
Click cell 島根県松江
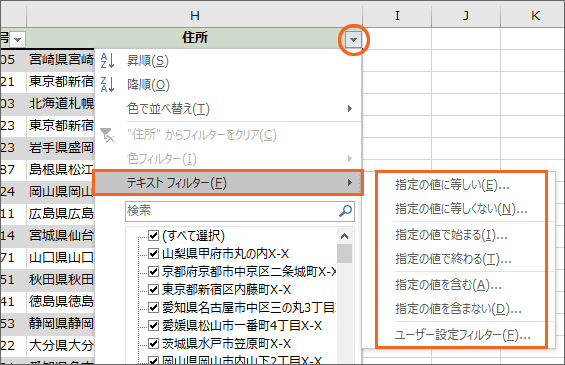[x=61, y=170]
